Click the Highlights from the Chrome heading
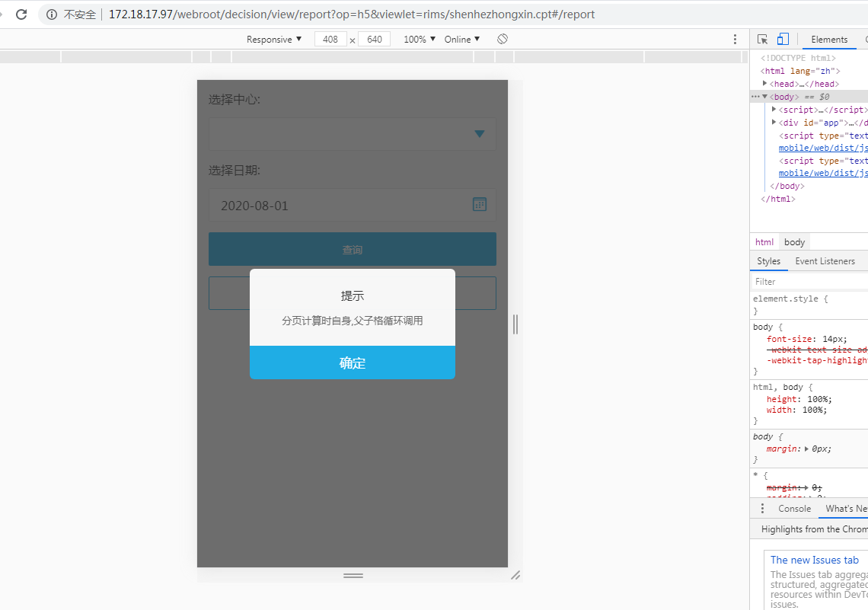868x610 pixels. [814, 529]
